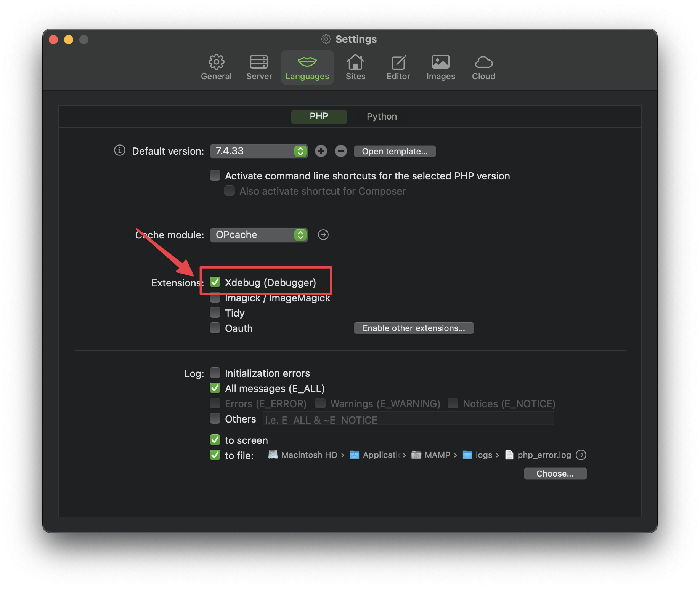Open the Server settings tab
This screenshot has width=700, height=589.
(259, 67)
